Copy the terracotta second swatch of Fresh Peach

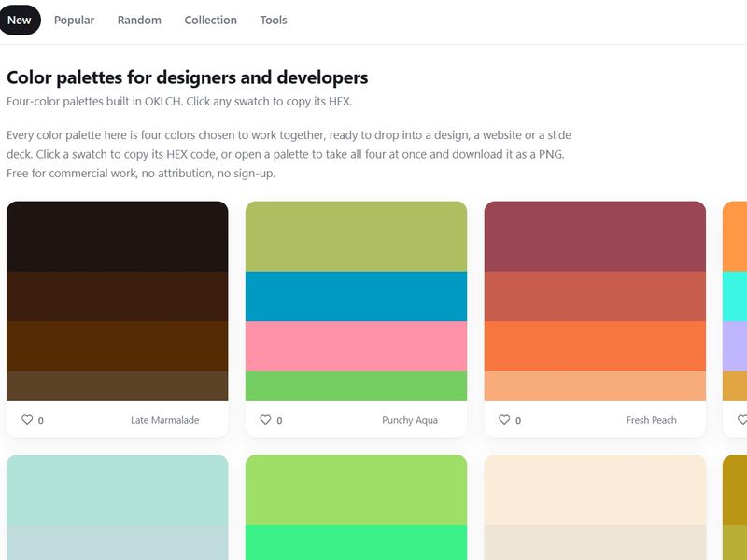[595, 296]
